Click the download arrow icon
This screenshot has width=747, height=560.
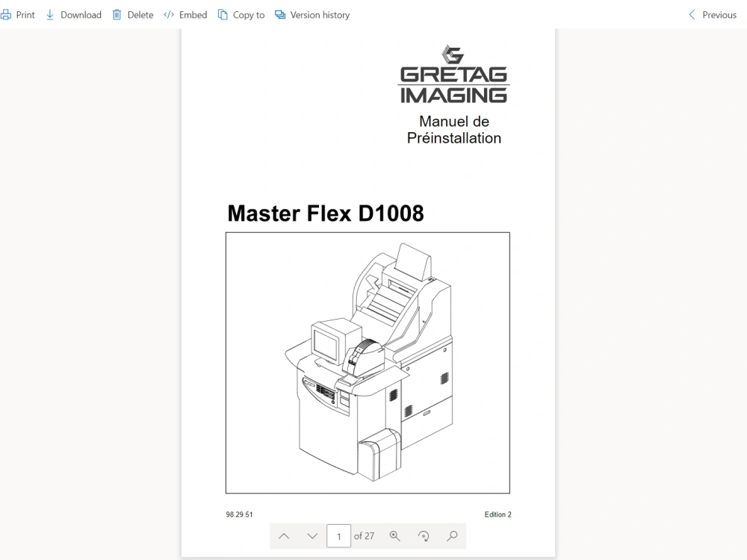[x=50, y=15]
